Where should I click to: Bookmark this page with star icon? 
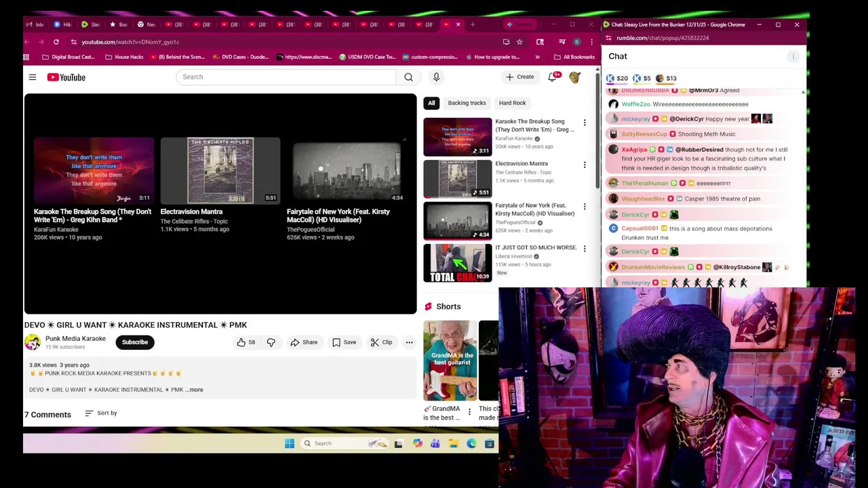tap(519, 42)
